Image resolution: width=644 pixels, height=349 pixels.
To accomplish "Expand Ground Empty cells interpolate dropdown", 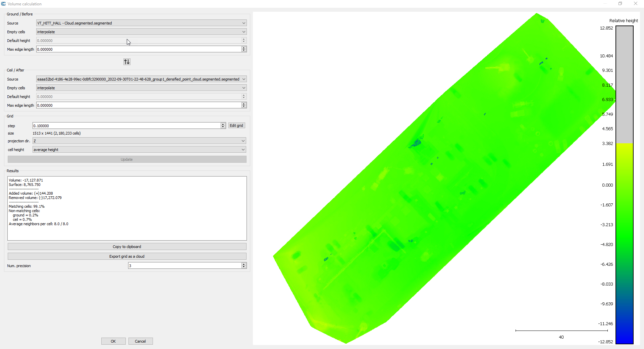I will pyautogui.click(x=141, y=32).
